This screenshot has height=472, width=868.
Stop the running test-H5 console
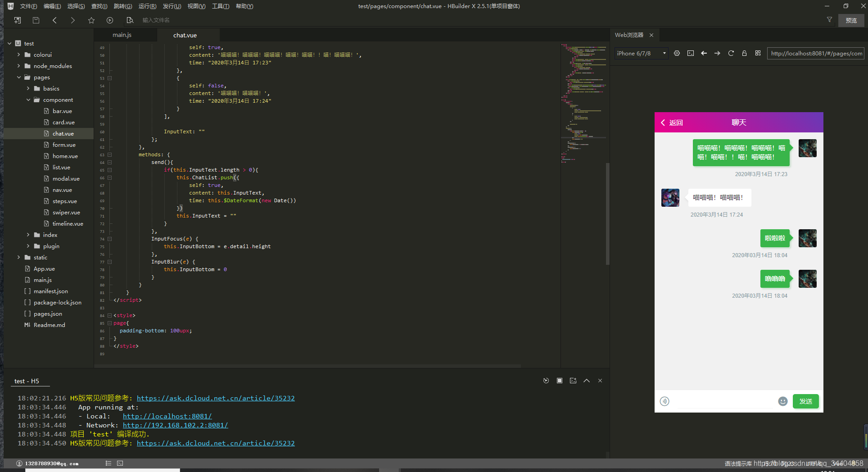560,381
